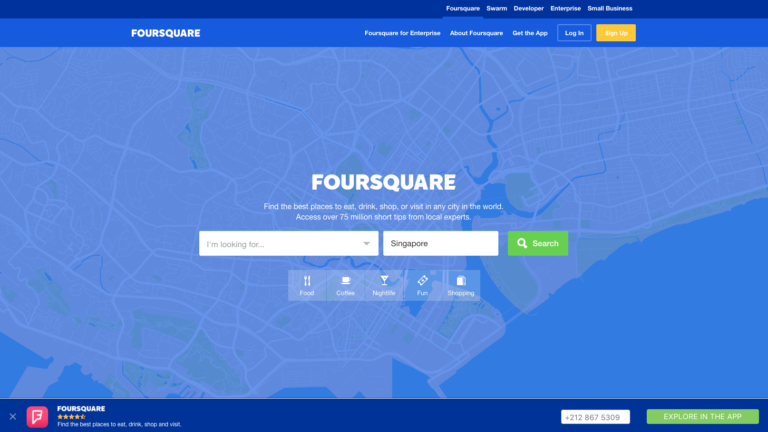Click the large FOURSQUARE hero title
Viewport: 768px width, 432px height.
pos(384,182)
